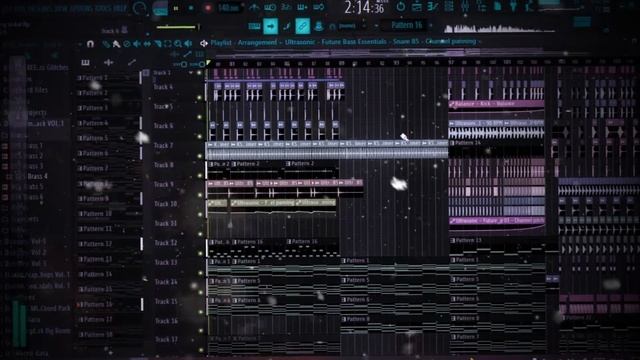Screen dimensions: 640x360
Task: Click the Track 13 header label
Action: (x=166, y=262)
